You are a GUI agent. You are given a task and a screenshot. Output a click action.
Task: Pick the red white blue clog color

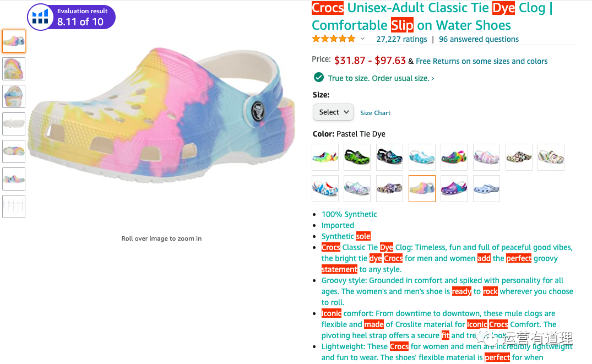(x=325, y=188)
